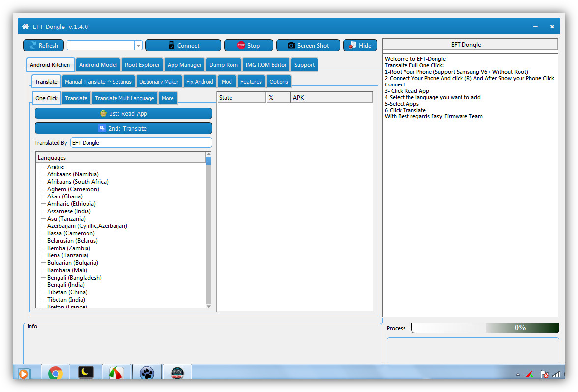This screenshot has height=392, width=578.
Task: Open Translate Multi Language tab
Action: point(124,98)
